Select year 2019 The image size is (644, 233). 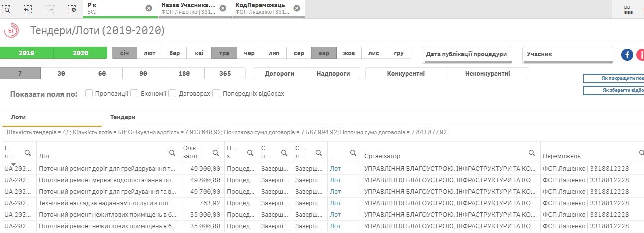tap(27, 53)
